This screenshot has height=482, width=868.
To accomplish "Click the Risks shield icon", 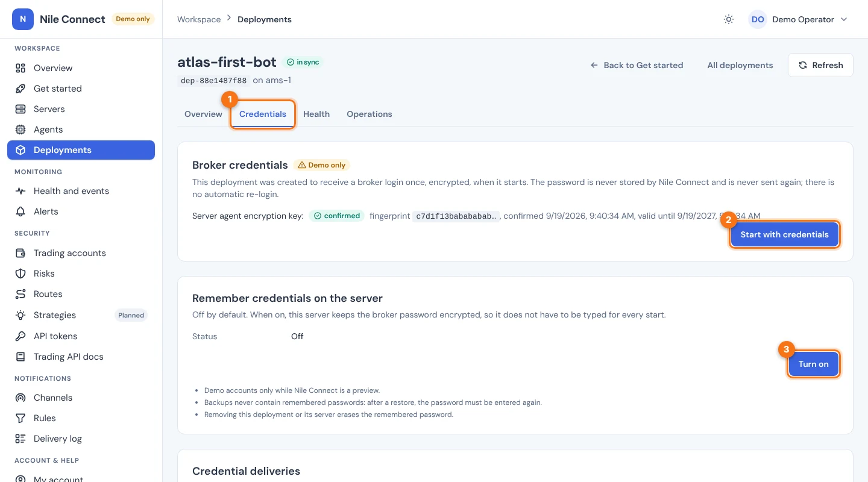I will [x=20, y=274].
